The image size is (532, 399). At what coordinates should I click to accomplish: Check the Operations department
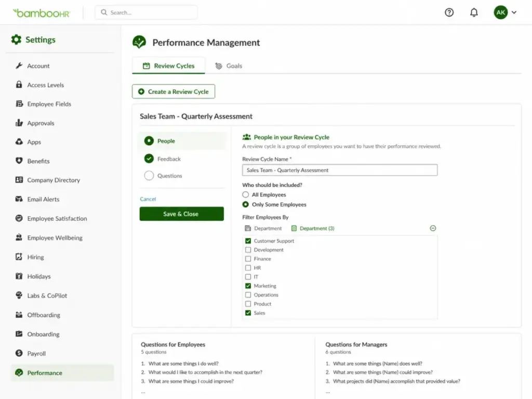(x=248, y=295)
